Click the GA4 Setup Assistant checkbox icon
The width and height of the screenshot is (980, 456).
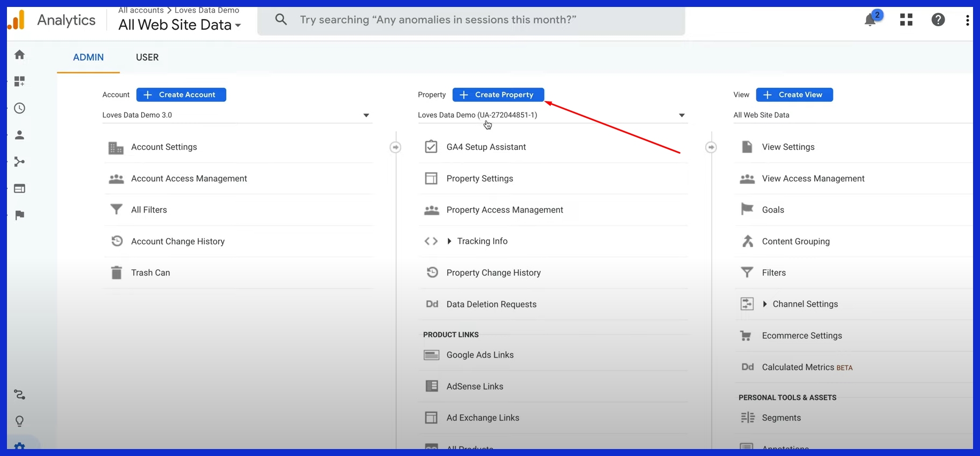(x=431, y=147)
